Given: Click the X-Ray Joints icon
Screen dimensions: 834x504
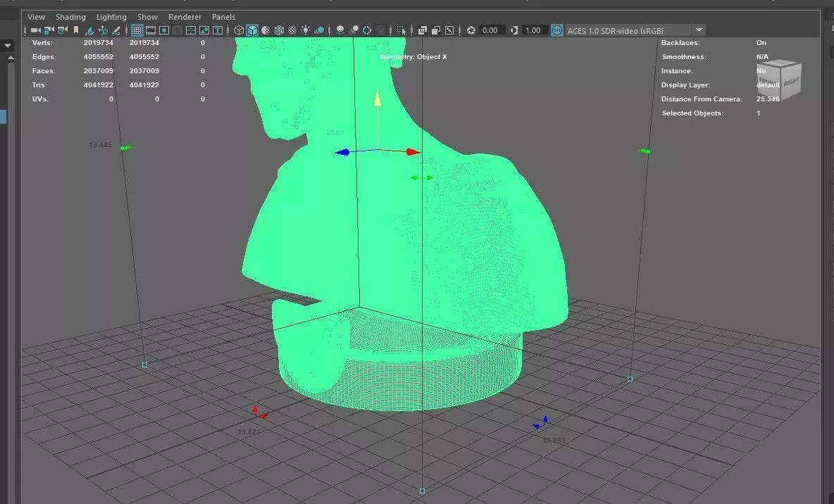Looking at the screenshot, I should point(449,30).
